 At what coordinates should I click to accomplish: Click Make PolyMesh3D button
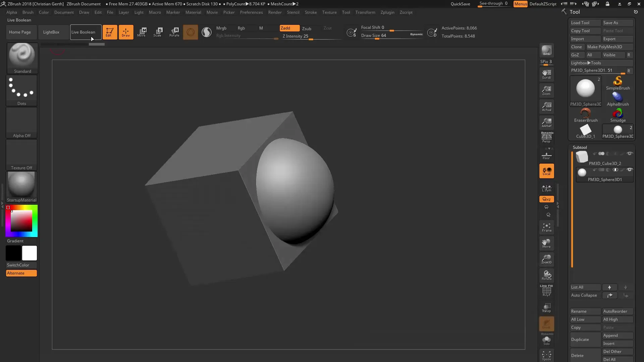(x=609, y=47)
